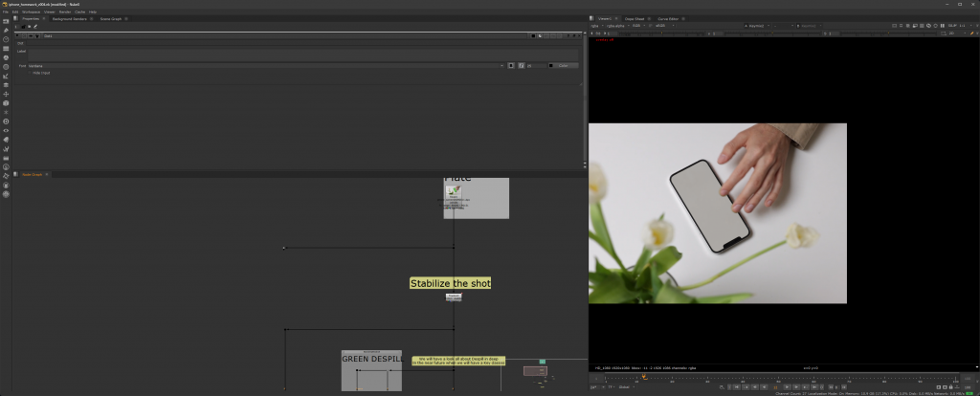The image size is (980, 396).
Task: Open the Channel nodes toolbar icon
Action: click(x=6, y=48)
